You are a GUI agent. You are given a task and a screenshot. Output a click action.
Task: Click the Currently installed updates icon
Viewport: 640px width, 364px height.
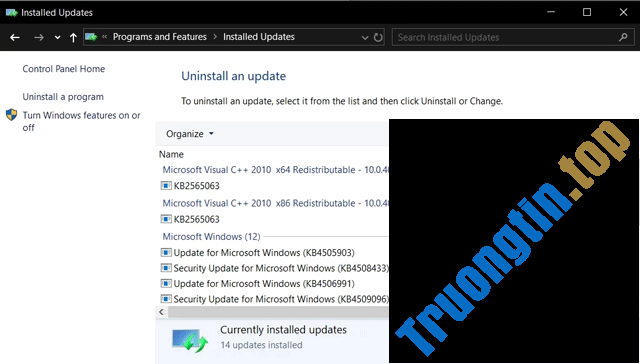coord(190,340)
